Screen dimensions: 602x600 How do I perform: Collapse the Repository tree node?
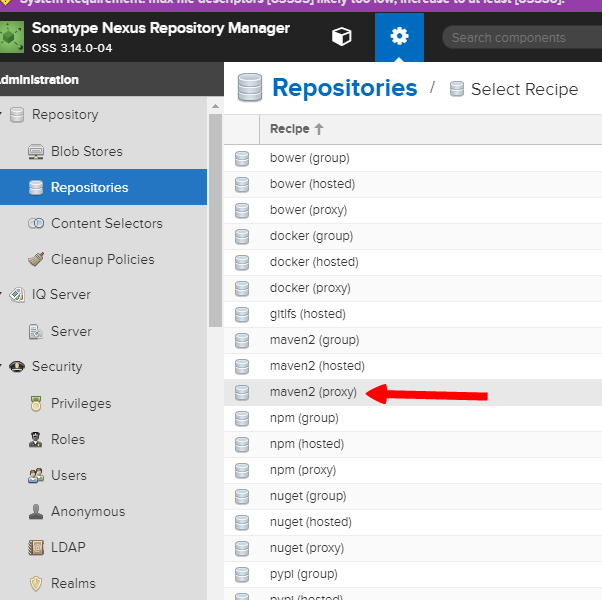pos(1,114)
